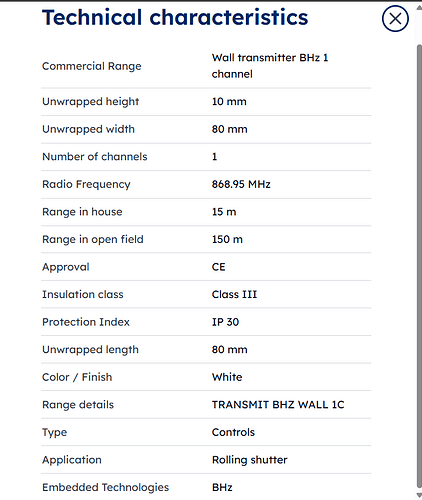Viewport: 422px width, 500px height.
Task: Click the Class III insulation value
Action: pyautogui.click(x=234, y=295)
